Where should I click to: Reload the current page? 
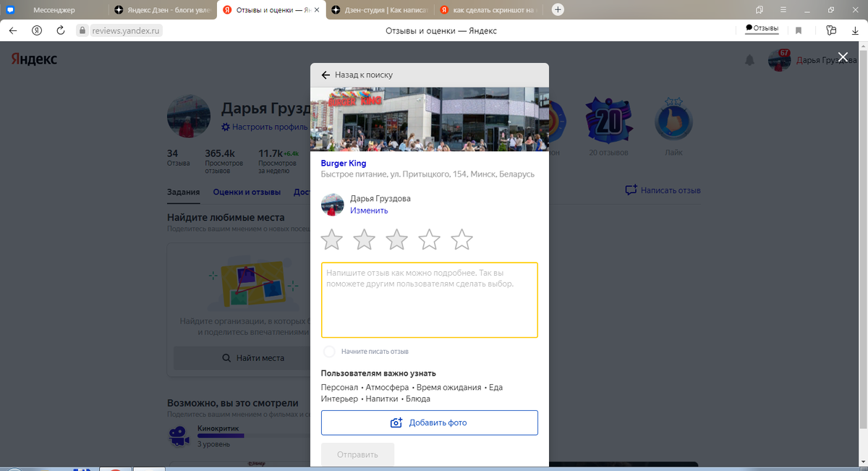tap(61, 30)
